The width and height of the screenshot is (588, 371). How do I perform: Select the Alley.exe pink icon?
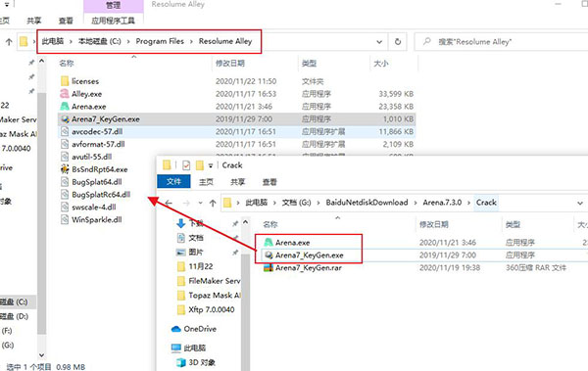click(65, 94)
